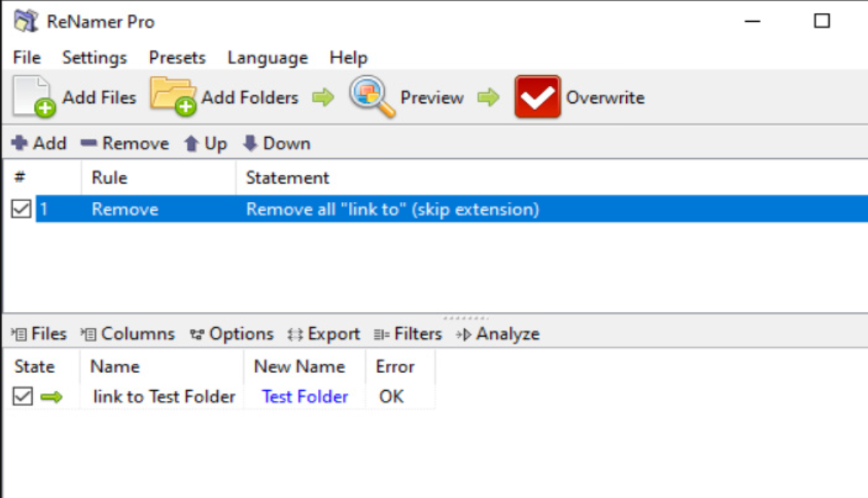Click the red Overwrite checkmark icon
The width and height of the screenshot is (868, 498).
tap(537, 97)
